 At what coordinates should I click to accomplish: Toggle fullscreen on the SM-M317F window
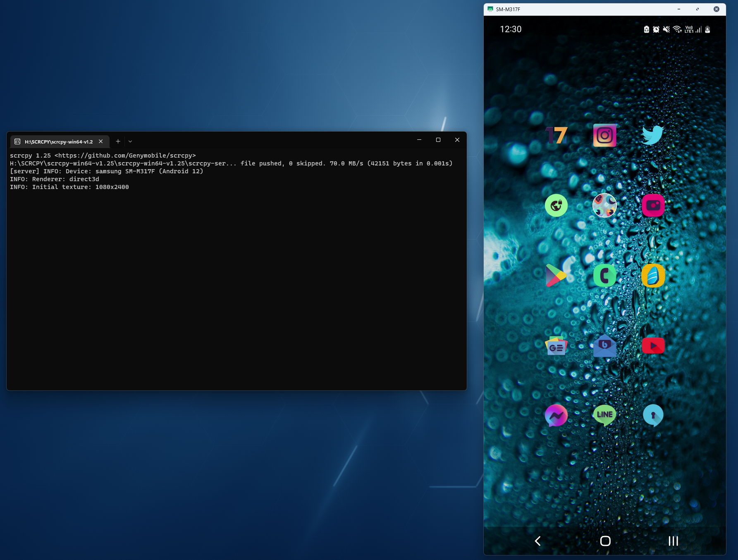coord(697,9)
